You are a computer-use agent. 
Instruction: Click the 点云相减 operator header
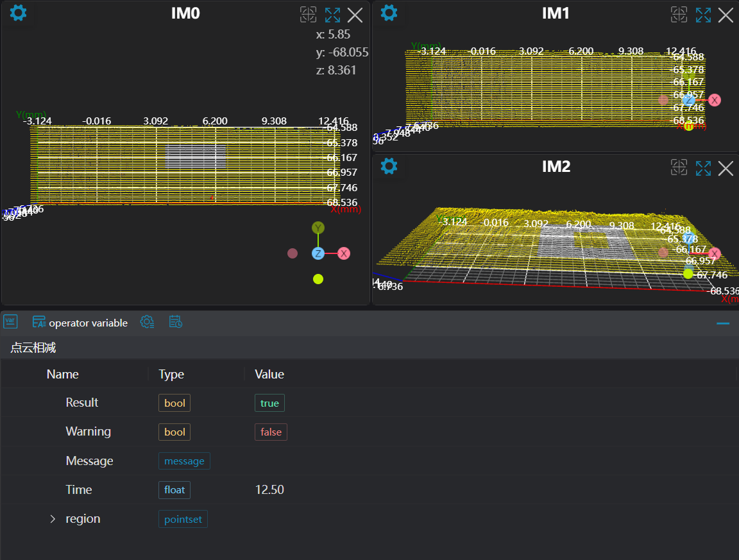[33, 348]
